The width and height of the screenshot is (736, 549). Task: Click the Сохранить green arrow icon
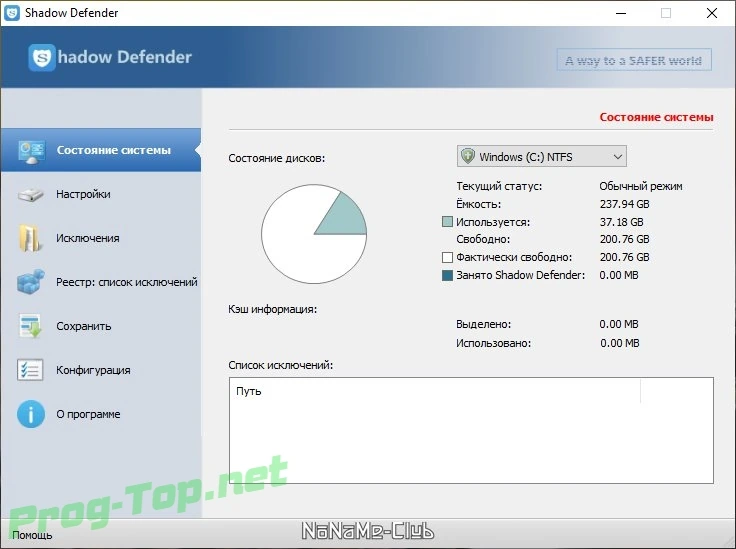[31, 326]
